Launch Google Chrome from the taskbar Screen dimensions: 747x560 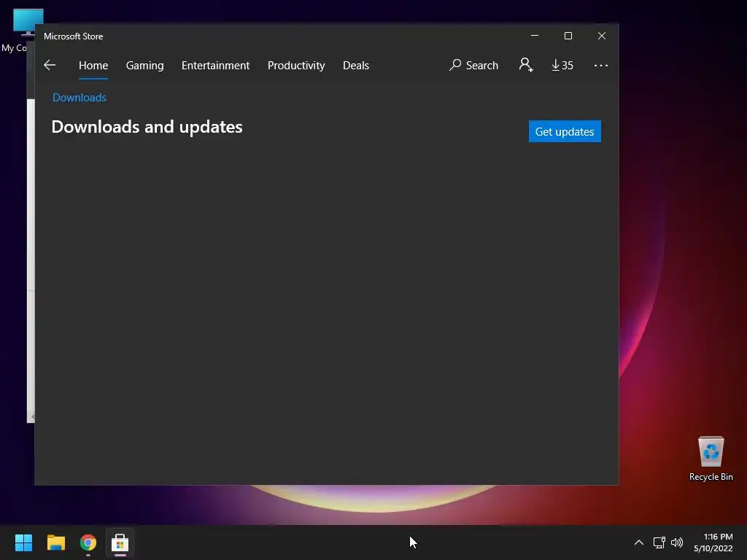click(88, 542)
